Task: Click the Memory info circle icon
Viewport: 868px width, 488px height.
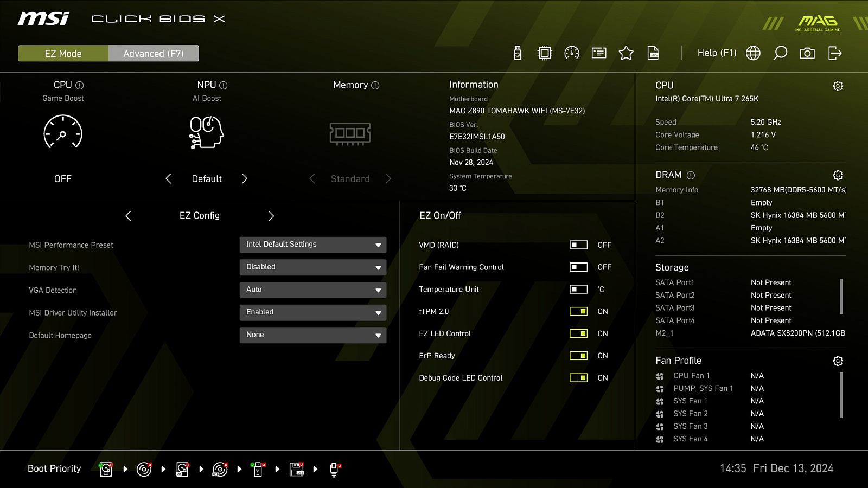Action: coord(375,85)
